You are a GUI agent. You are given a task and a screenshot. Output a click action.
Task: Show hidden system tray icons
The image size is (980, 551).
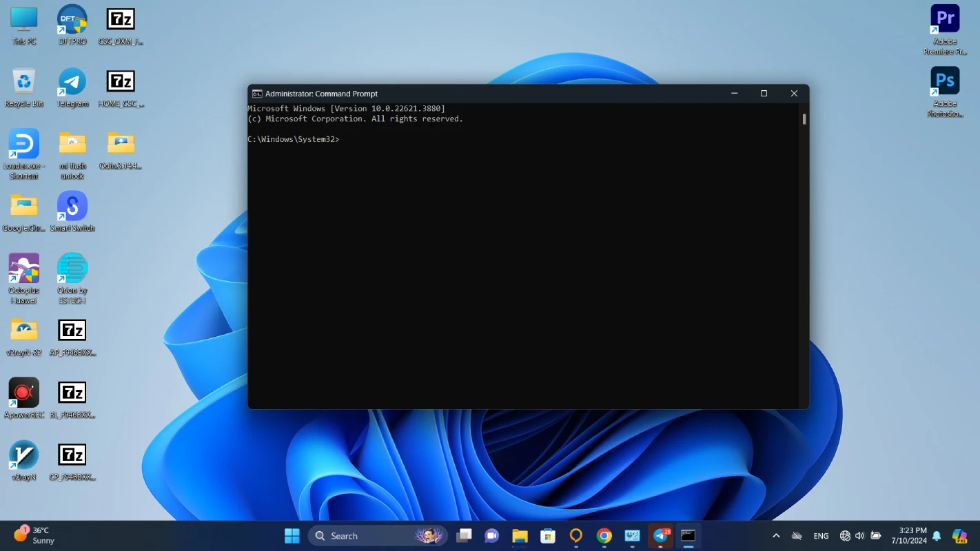click(x=776, y=536)
